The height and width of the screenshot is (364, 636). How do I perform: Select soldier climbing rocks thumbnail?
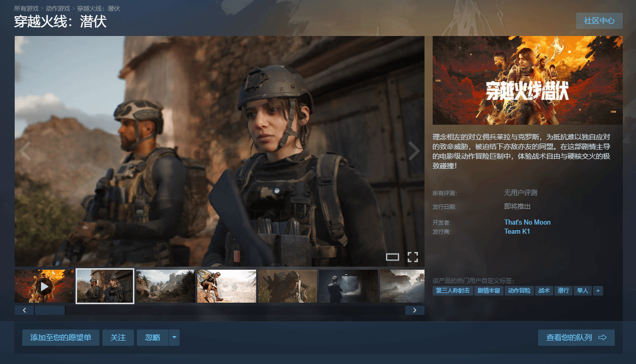(227, 286)
